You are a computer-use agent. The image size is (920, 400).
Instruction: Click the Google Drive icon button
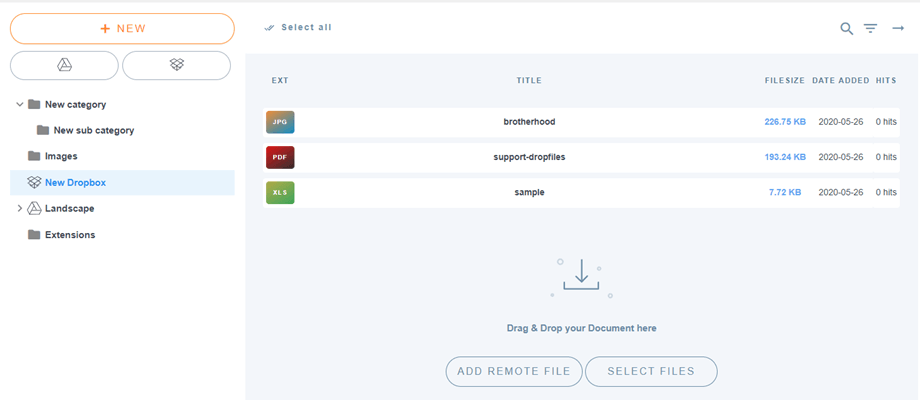point(64,65)
